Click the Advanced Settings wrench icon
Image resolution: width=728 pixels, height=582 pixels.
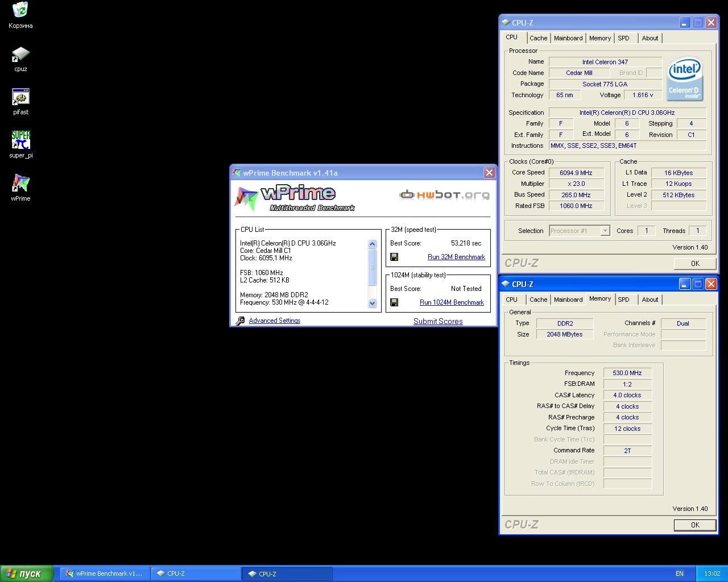[x=240, y=321]
